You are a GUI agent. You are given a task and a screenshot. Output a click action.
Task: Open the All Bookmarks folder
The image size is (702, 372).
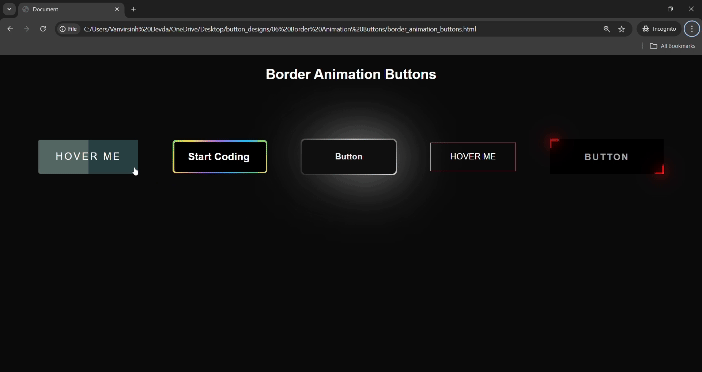[x=672, y=46]
